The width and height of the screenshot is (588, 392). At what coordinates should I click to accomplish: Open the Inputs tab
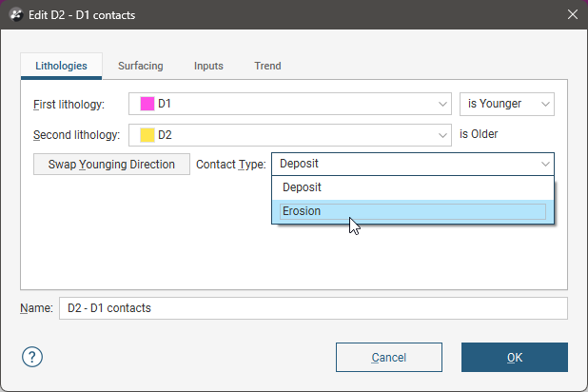click(208, 67)
